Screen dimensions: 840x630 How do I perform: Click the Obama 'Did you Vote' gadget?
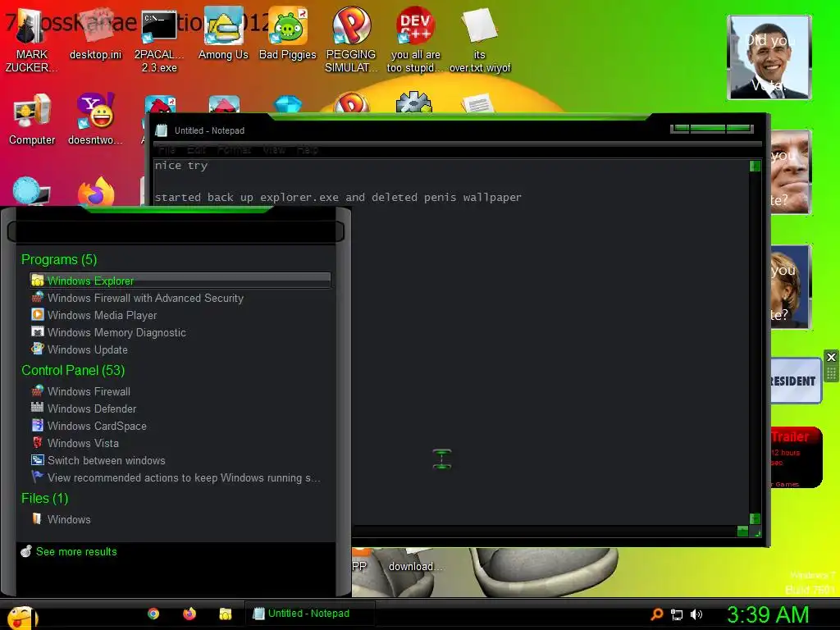pyautogui.click(x=769, y=57)
